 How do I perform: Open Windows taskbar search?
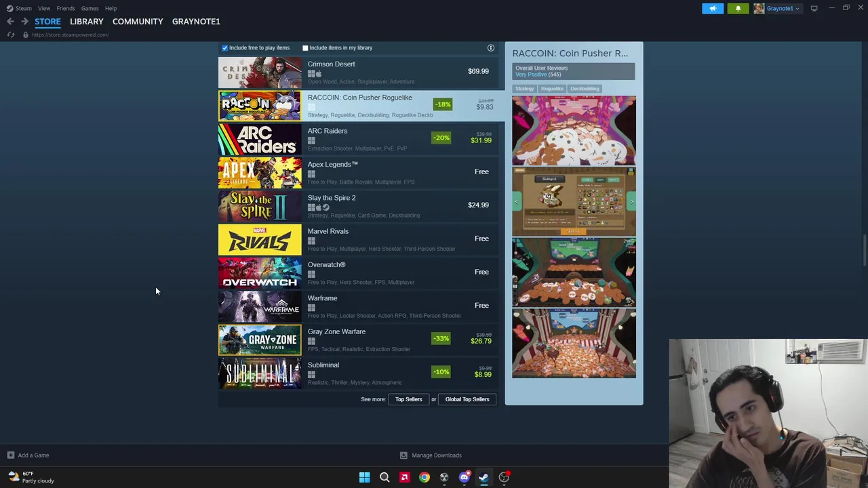point(384,477)
